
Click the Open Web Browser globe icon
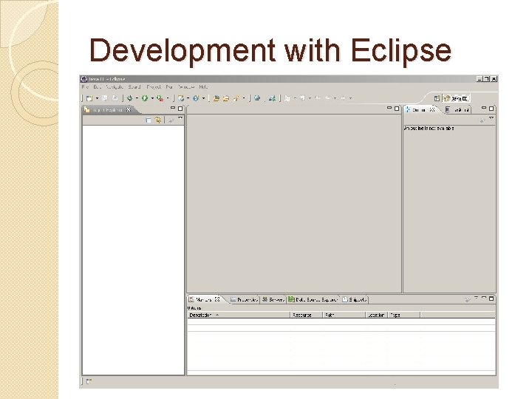(257, 98)
